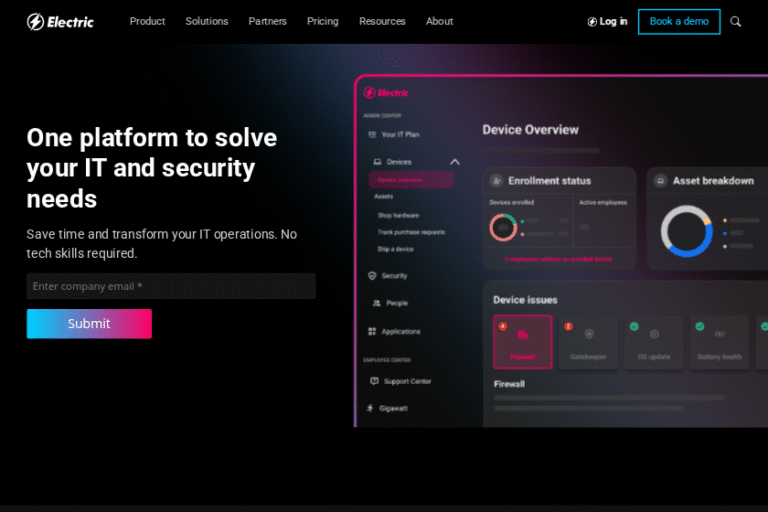Click the Gigawatt icon in sidebar
Image resolution: width=768 pixels, height=512 pixels.
370,408
